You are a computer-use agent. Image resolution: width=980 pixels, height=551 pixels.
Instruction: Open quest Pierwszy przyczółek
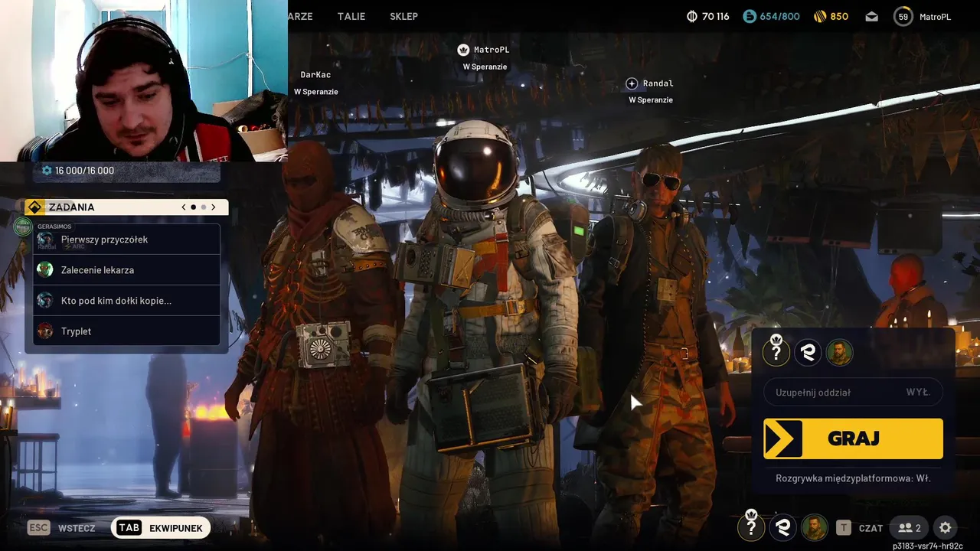click(127, 240)
